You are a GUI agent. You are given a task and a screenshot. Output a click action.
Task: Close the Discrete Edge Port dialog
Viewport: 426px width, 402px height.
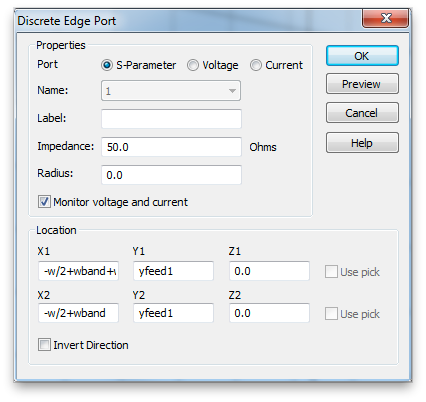[x=385, y=18]
